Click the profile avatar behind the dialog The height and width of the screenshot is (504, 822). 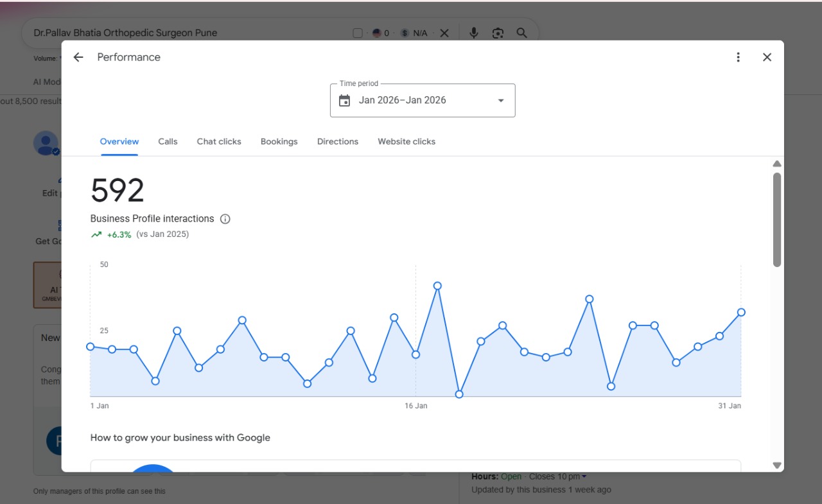pyautogui.click(x=46, y=143)
